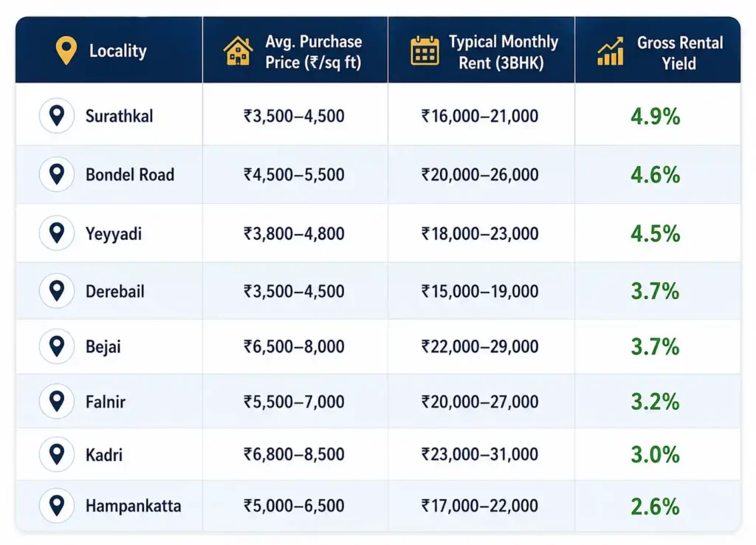Screen dimensions: 756x545
Task: Click the map pin icon next to Bejai
Action: [57, 346]
